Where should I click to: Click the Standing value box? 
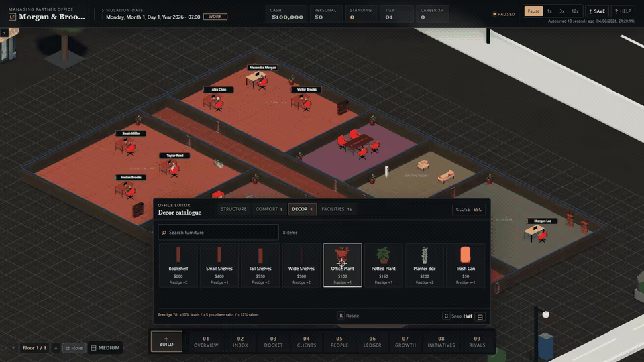click(362, 14)
